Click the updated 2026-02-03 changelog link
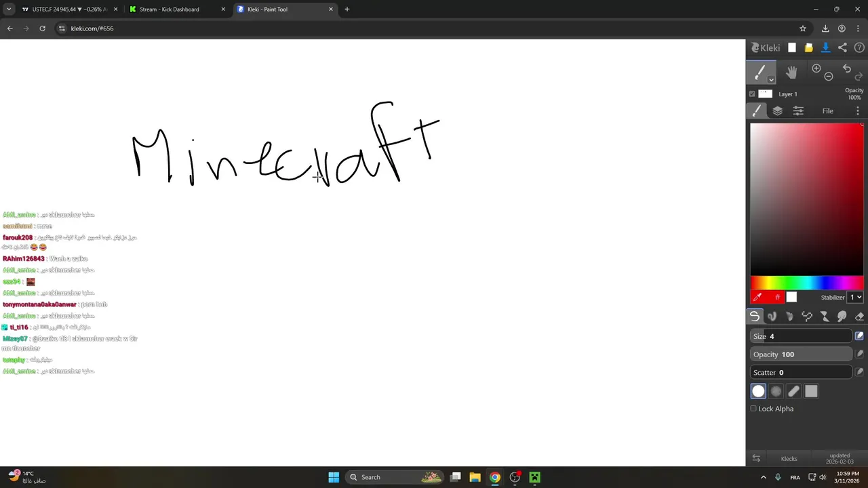 840,458
